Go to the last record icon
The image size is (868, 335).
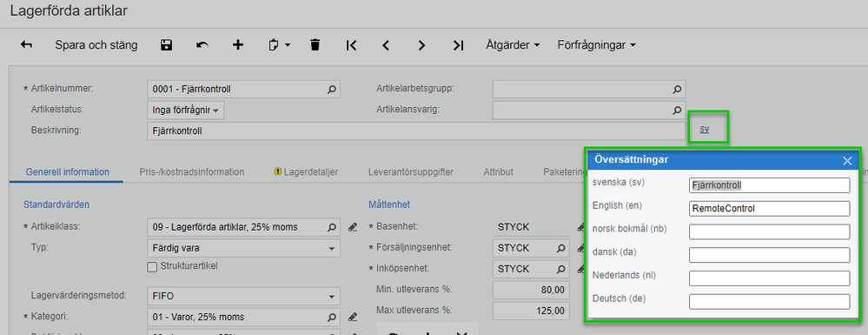[458, 45]
